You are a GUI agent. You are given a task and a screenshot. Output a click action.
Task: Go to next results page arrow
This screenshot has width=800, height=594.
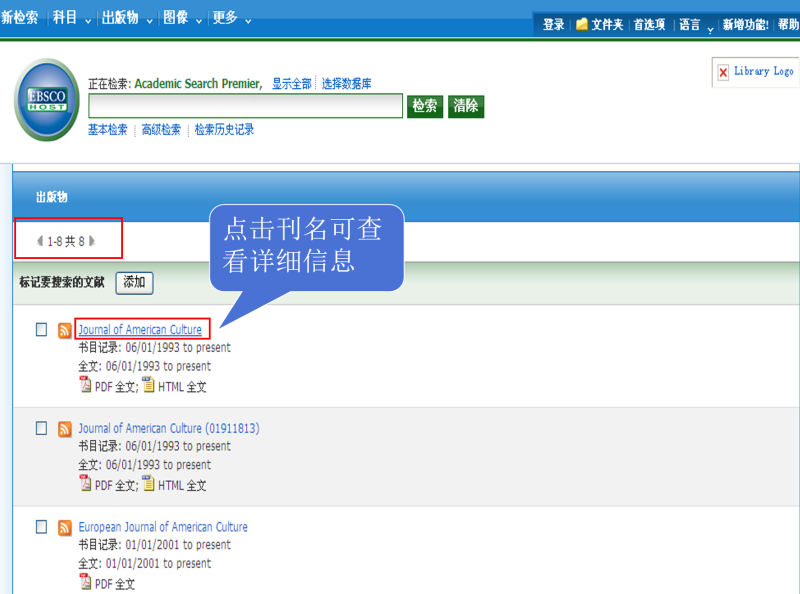(x=92, y=241)
